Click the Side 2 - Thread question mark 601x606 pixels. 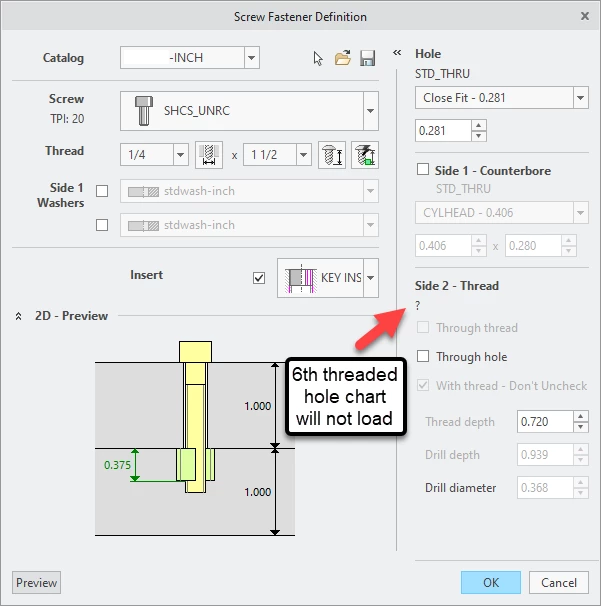coord(417,305)
